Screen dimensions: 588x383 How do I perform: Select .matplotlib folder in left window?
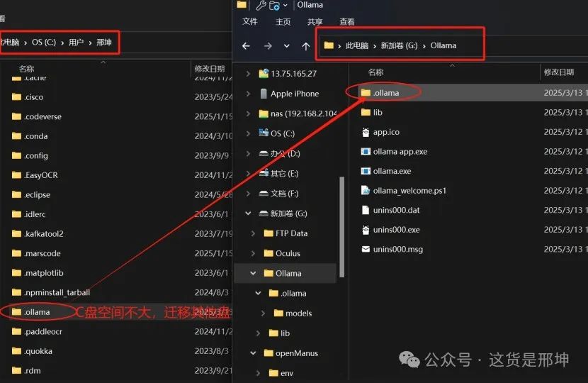tap(38, 272)
